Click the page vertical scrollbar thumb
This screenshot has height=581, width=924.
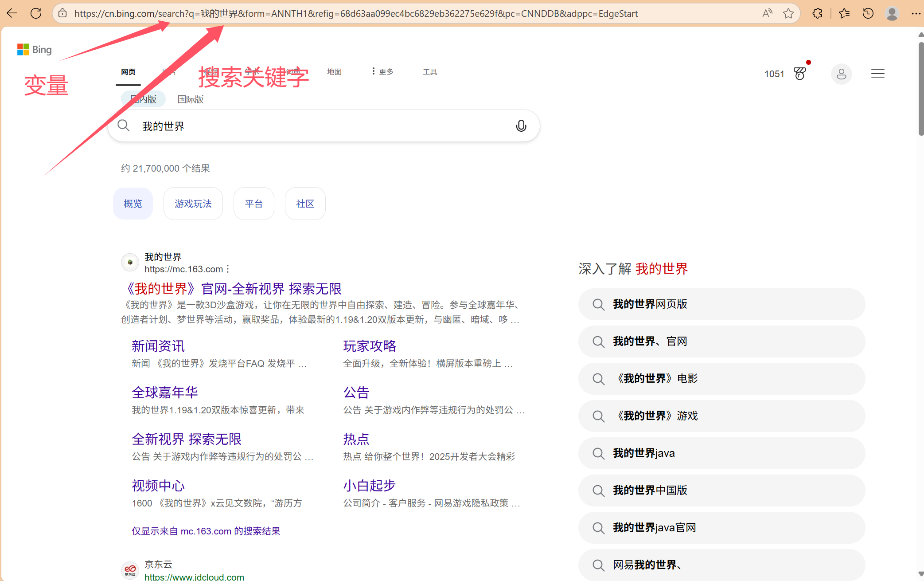click(x=921, y=89)
